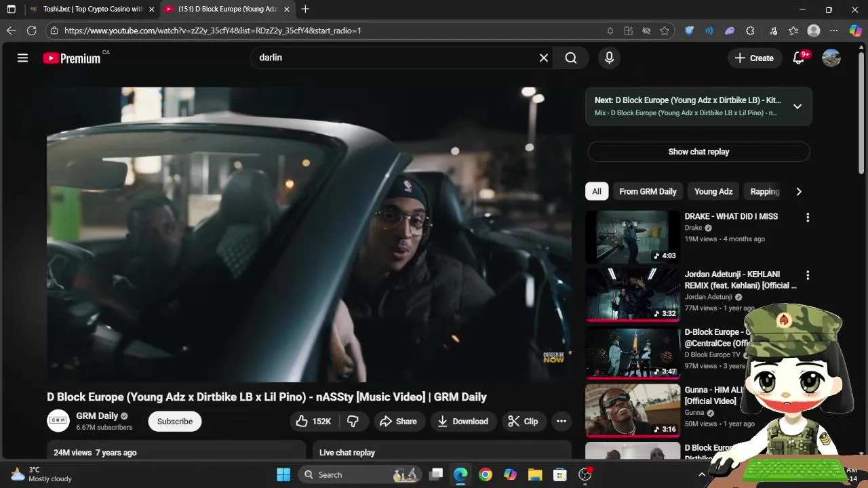Open the YouTube hamburger guide menu
This screenshot has width=868, height=488.
[x=22, y=58]
